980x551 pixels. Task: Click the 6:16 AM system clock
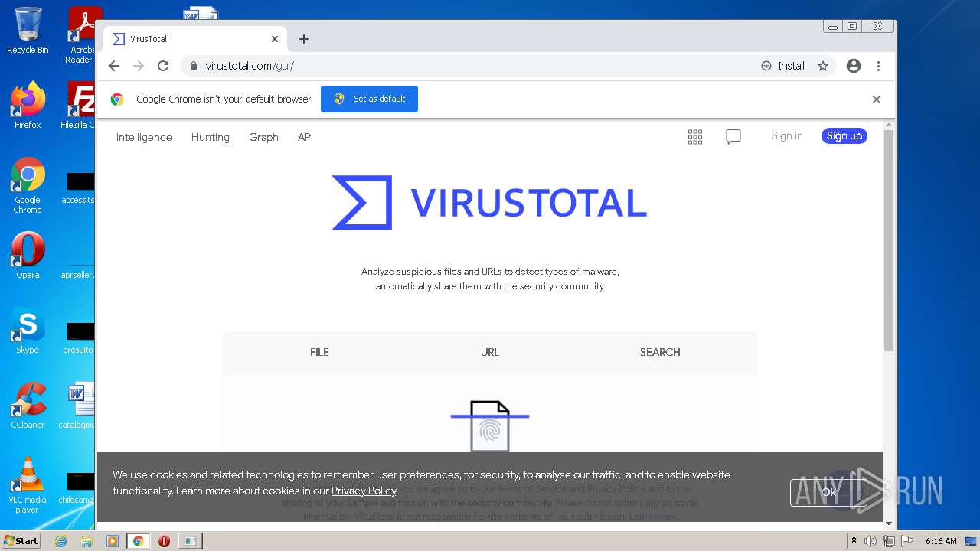941,541
